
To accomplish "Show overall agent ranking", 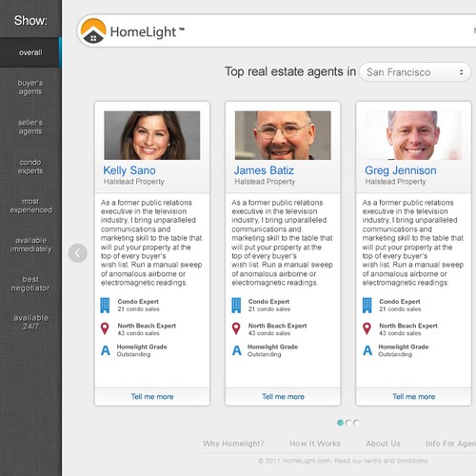I will (30, 52).
